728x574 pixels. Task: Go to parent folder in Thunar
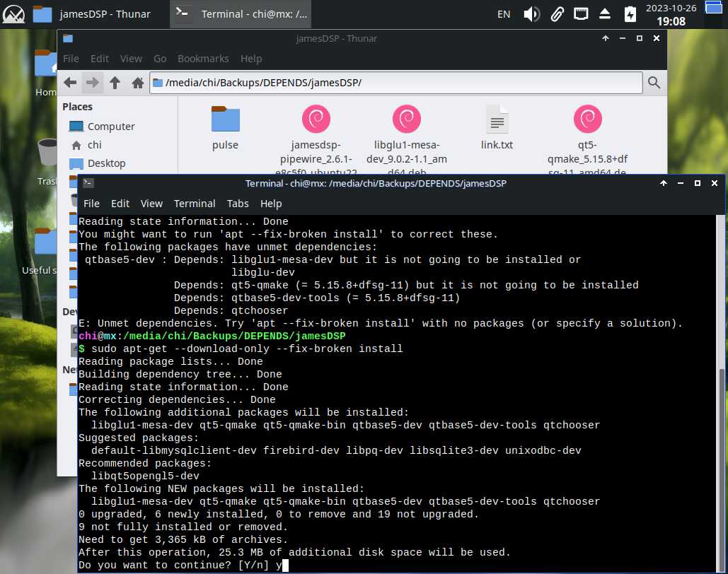point(115,83)
